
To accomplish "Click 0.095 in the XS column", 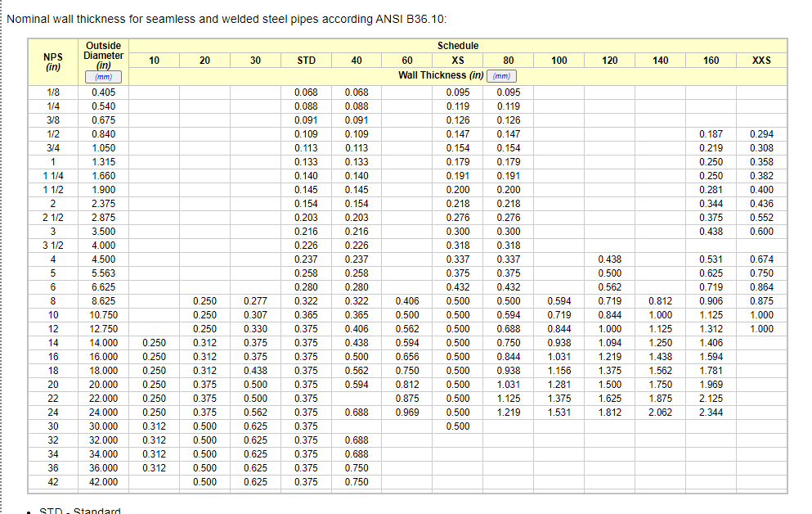I will click(x=458, y=92).
